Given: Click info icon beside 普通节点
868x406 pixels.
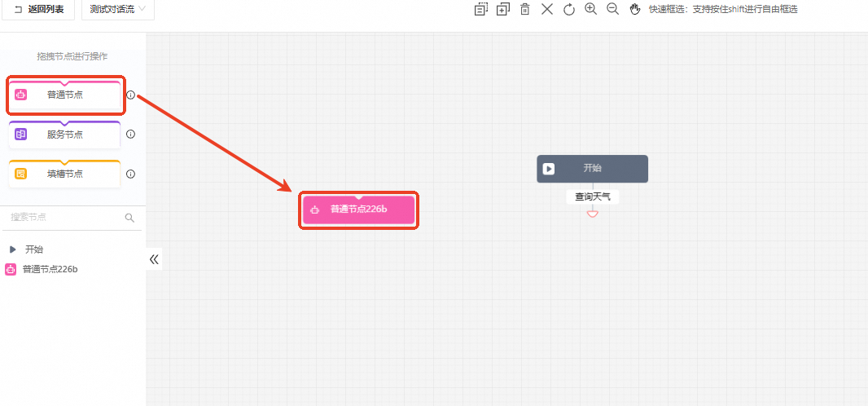Looking at the screenshot, I should pos(130,95).
